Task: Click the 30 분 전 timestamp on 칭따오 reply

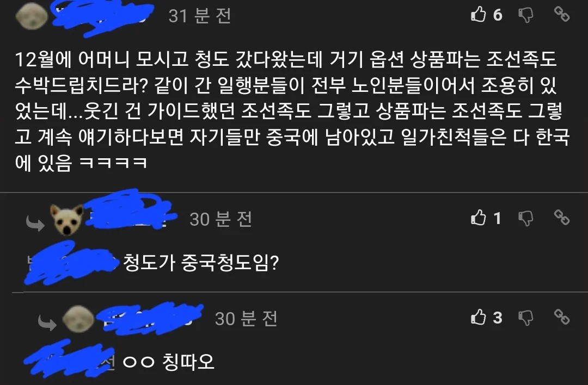Action: 247,319
